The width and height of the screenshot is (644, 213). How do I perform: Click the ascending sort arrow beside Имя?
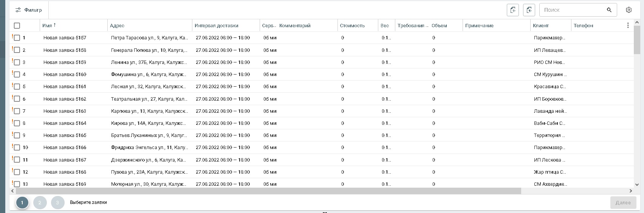point(55,25)
